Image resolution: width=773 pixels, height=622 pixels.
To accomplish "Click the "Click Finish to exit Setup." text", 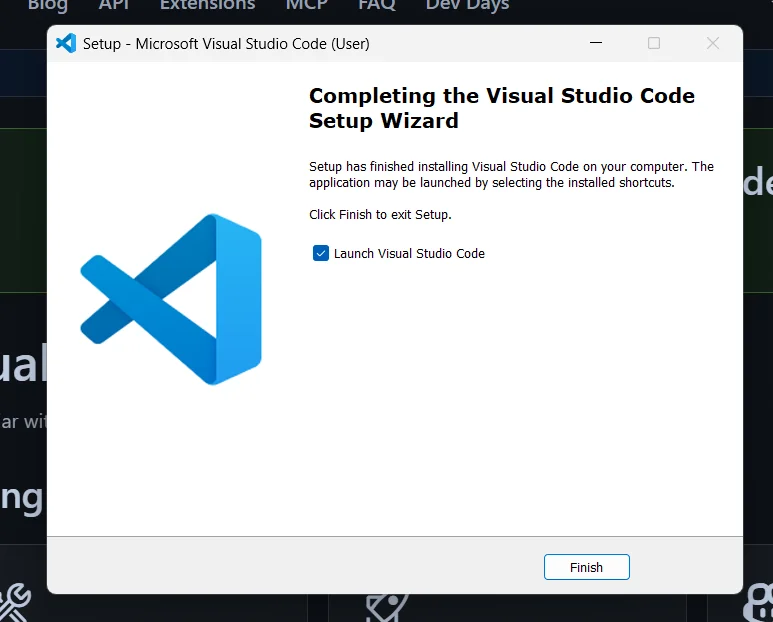I will coord(380,214).
